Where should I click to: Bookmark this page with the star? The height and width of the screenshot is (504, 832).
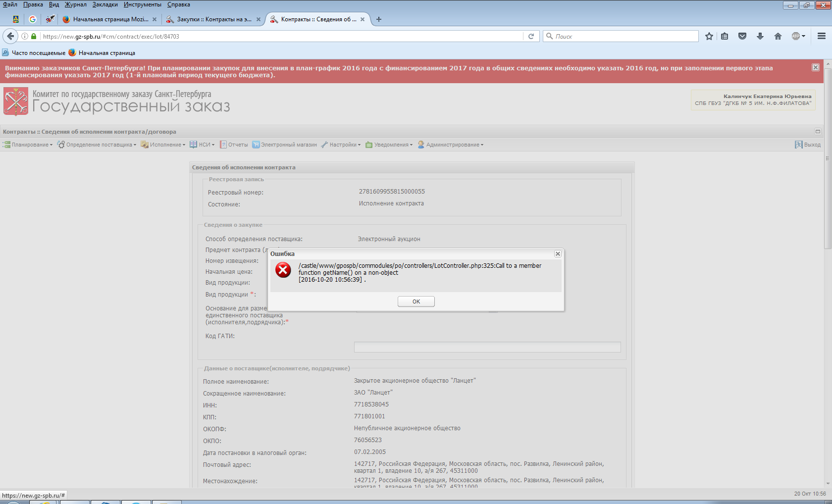(709, 36)
